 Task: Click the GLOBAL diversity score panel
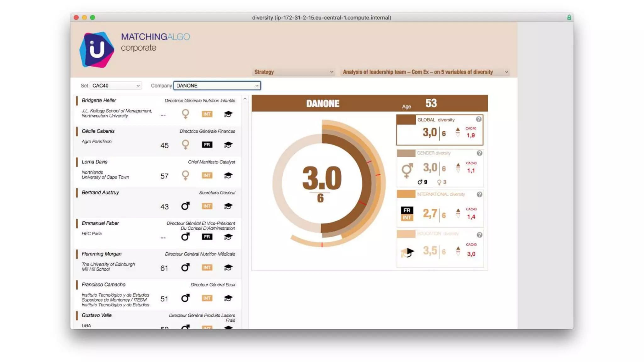pos(440,133)
